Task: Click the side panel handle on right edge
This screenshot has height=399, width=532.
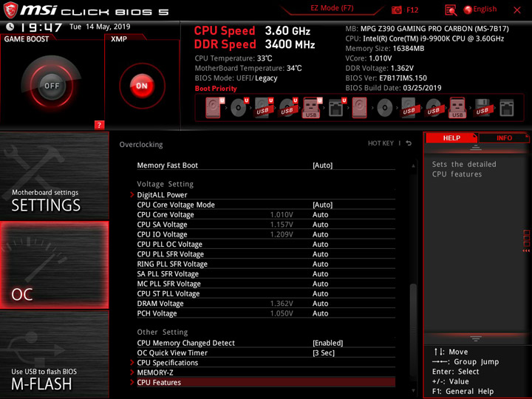Action: [x=526, y=241]
